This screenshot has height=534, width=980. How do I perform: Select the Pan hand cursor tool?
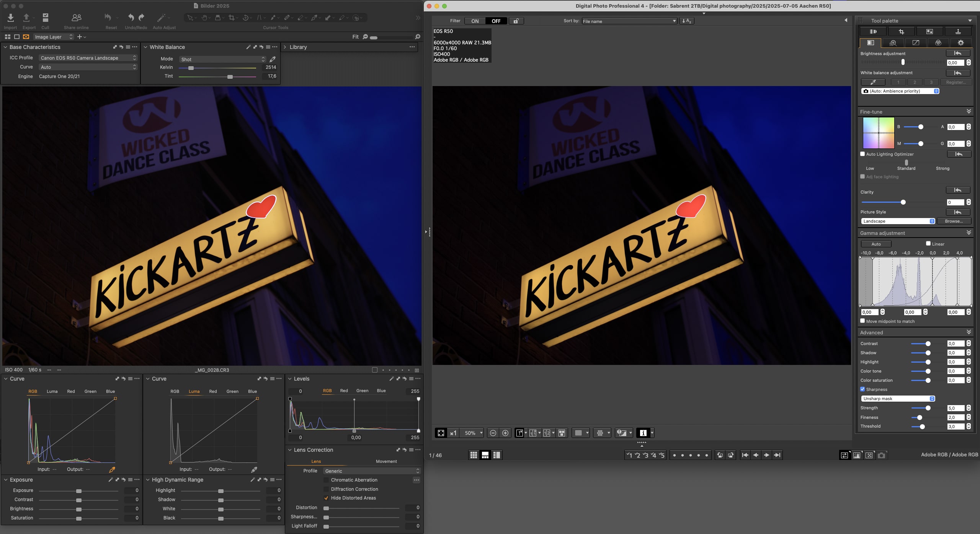tap(204, 18)
